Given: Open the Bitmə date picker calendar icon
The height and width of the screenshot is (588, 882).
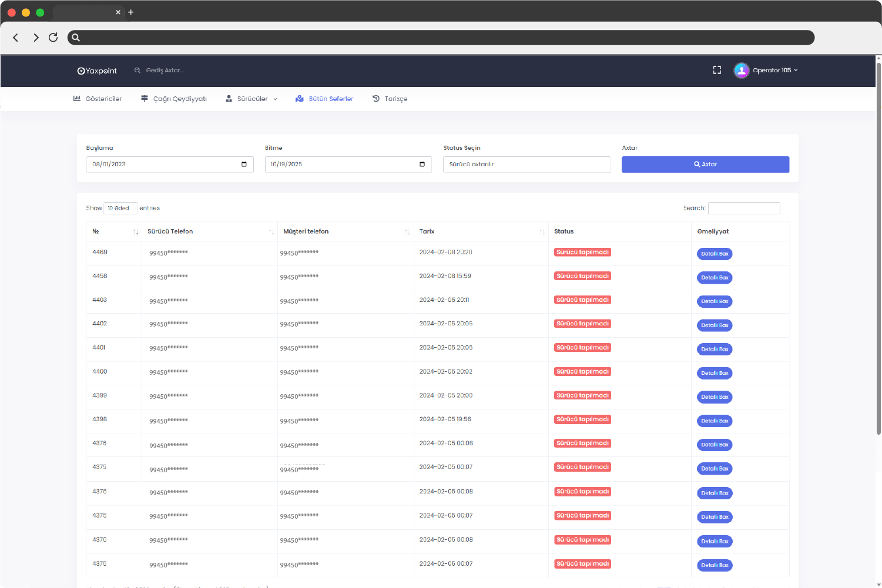Looking at the screenshot, I should [421, 164].
